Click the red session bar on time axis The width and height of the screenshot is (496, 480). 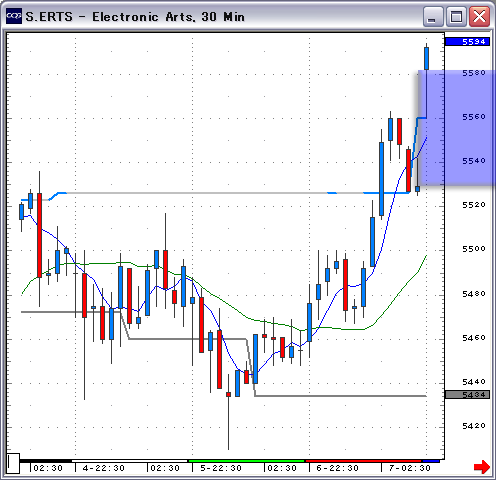pos(364,461)
